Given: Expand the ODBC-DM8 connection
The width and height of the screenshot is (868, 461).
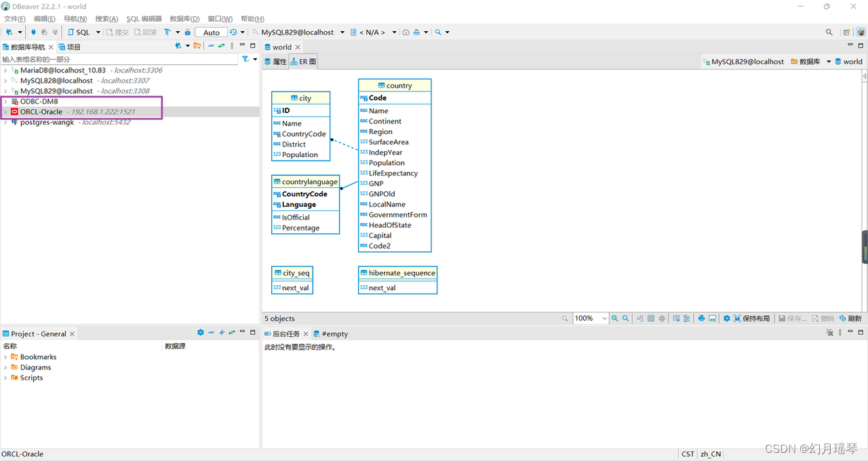Looking at the screenshot, I should [5, 101].
